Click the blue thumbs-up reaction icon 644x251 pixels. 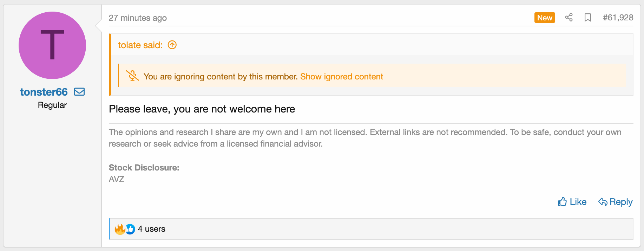[x=131, y=229]
